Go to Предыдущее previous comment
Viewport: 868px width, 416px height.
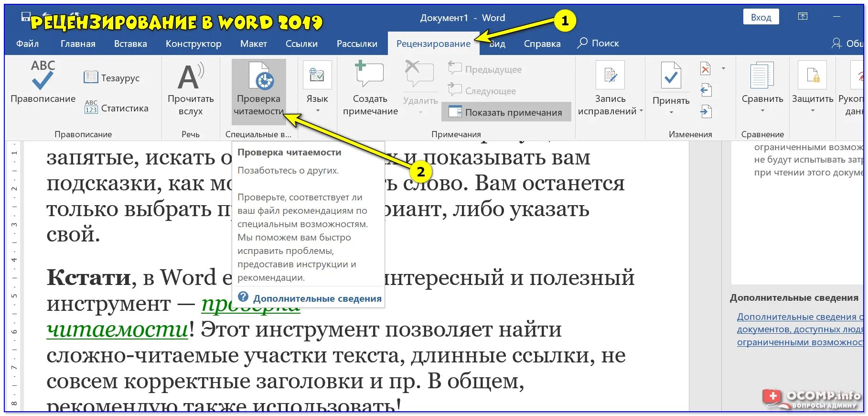pyautogui.click(x=485, y=69)
